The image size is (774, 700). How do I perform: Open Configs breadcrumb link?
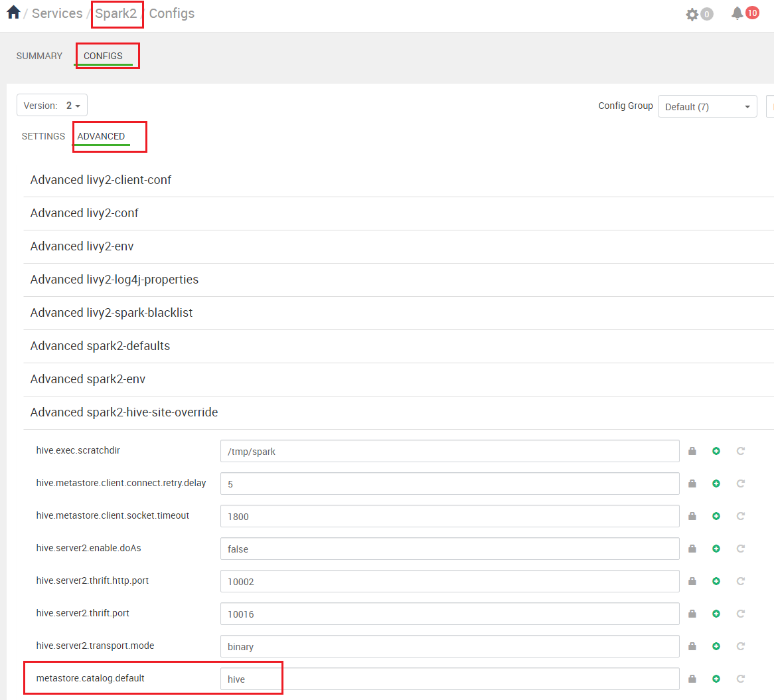(172, 13)
